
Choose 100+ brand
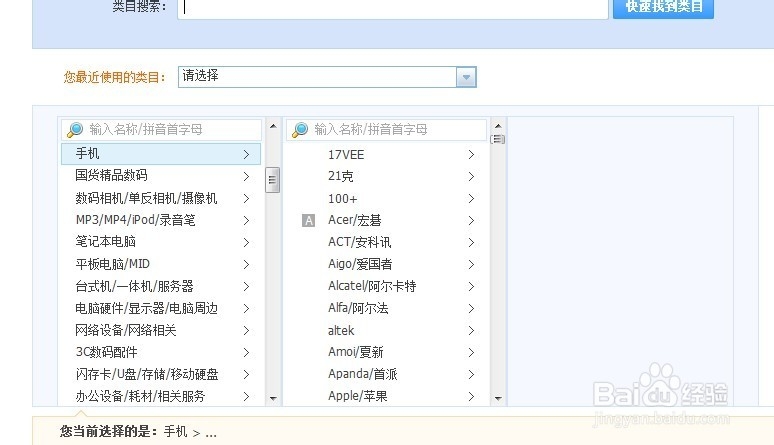(x=386, y=199)
